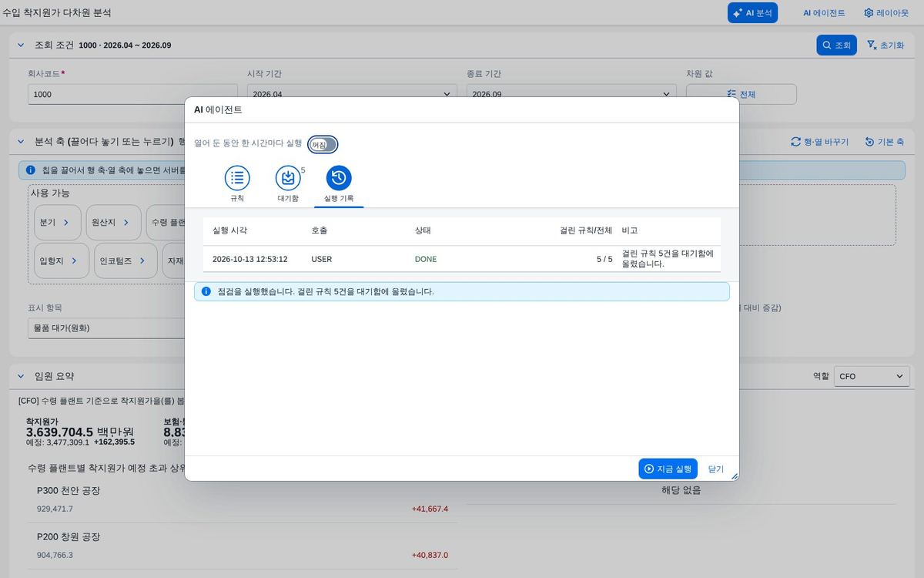The height and width of the screenshot is (578, 924).
Task: Click the 초기화 filter reset button
Action: click(x=885, y=45)
